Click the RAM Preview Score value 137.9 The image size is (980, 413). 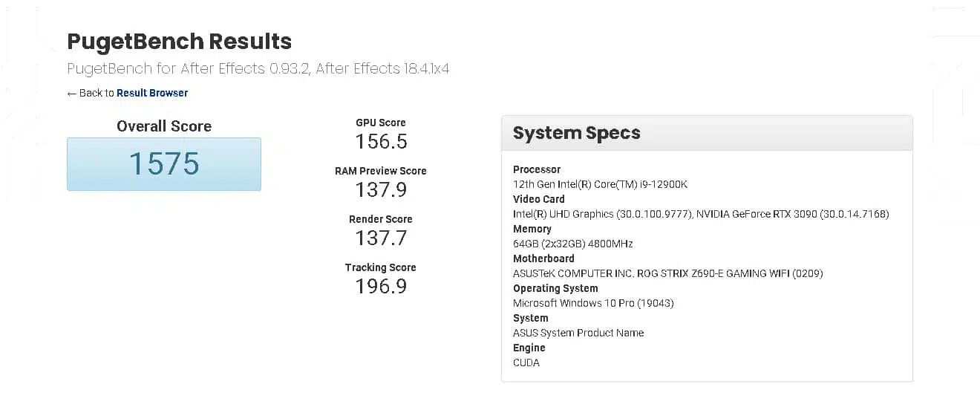pyautogui.click(x=381, y=189)
